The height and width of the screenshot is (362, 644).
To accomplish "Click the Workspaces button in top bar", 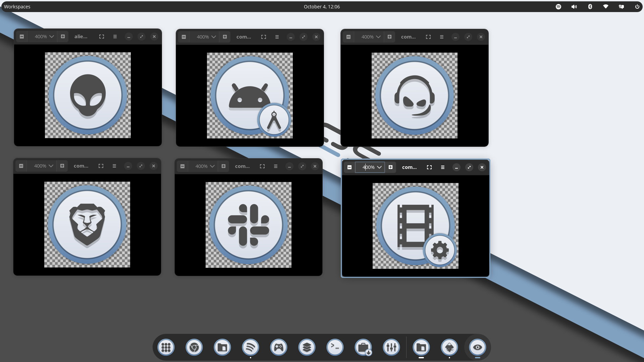I will pyautogui.click(x=17, y=7).
